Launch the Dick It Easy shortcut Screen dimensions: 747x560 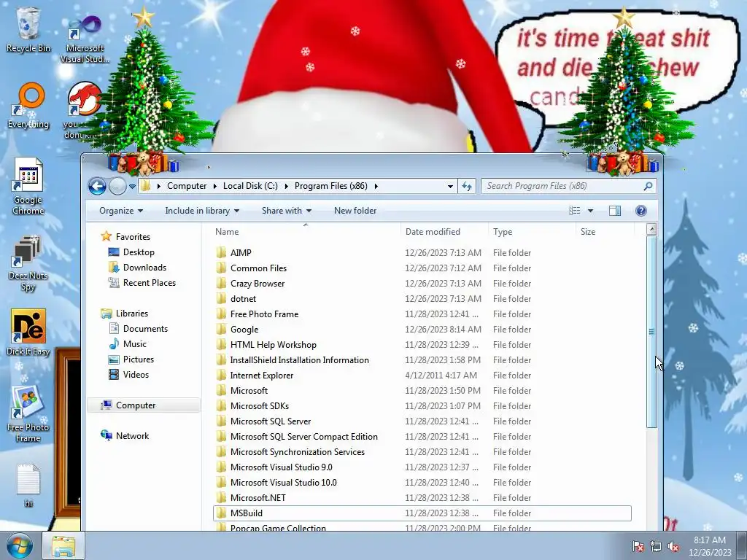point(28,332)
